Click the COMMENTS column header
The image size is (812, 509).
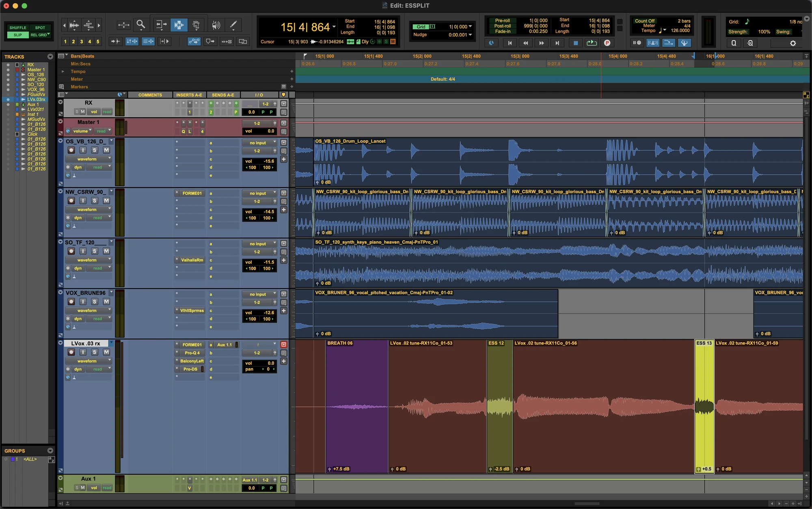click(150, 95)
